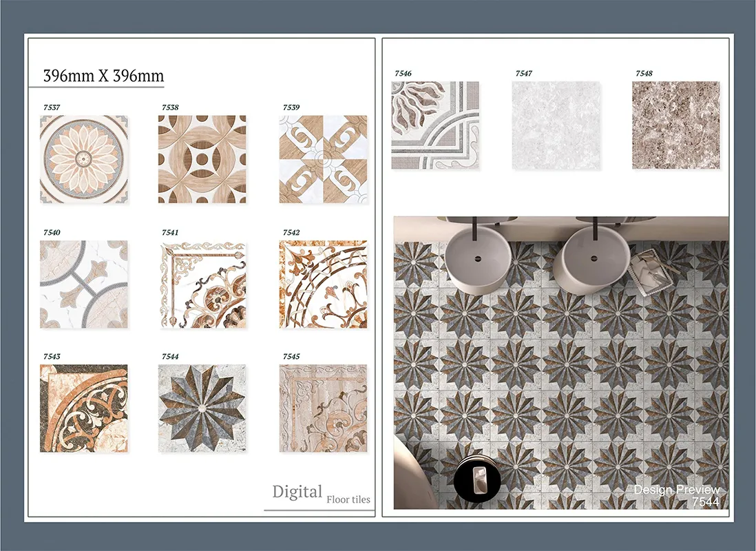Select tile 7540 marble with grey arcs
This screenshot has width=756, height=551.
[84, 284]
